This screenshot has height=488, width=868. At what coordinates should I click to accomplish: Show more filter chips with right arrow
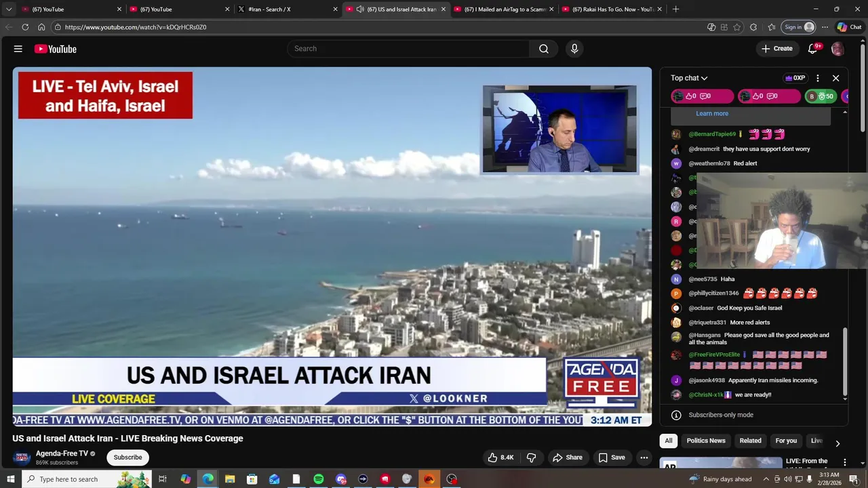click(x=837, y=443)
